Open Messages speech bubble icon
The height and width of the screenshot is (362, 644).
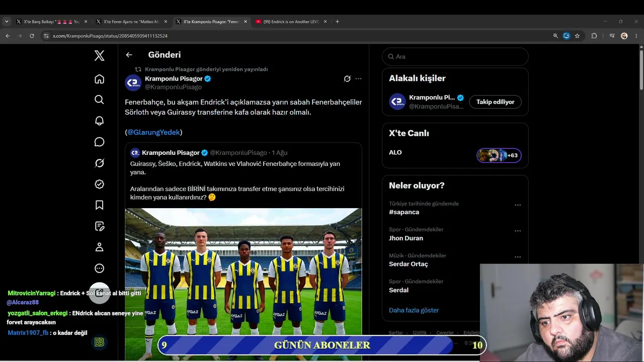tap(100, 142)
